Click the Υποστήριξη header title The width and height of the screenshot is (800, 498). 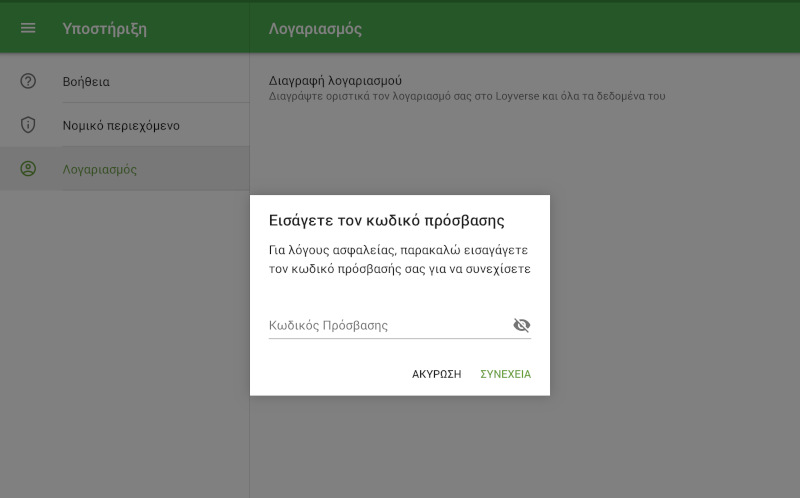pyautogui.click(x=104, y=29)
